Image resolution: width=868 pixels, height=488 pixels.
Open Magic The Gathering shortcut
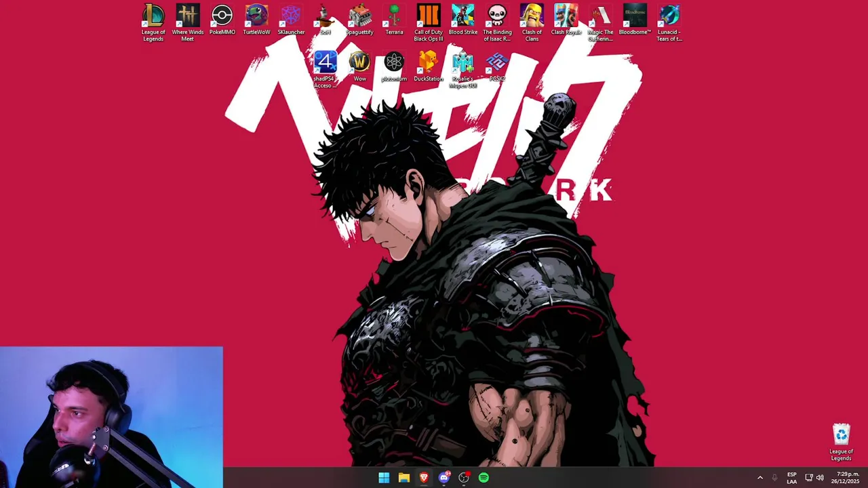[600, 22]
